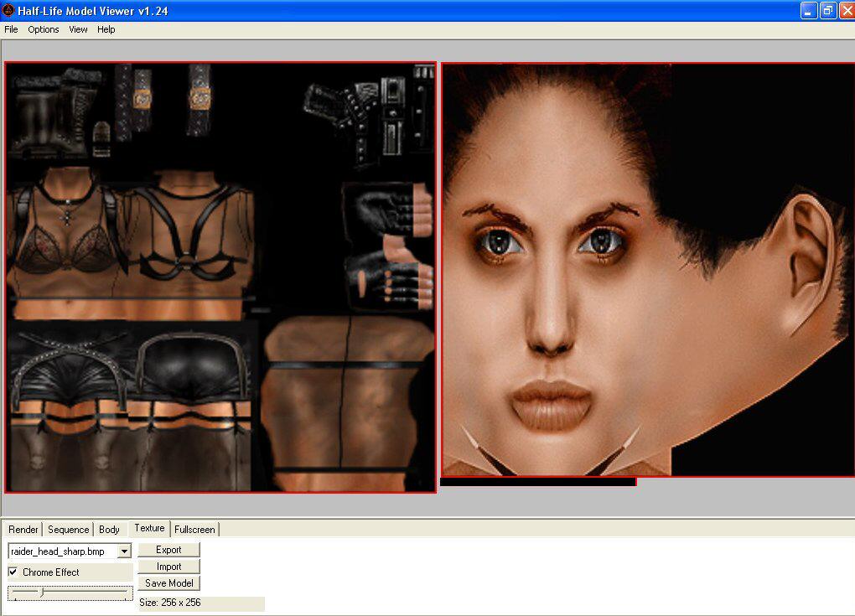Click the raider head face texture preview
The image size is (855, 616).
pyautogui.click(x=648, y=270)
